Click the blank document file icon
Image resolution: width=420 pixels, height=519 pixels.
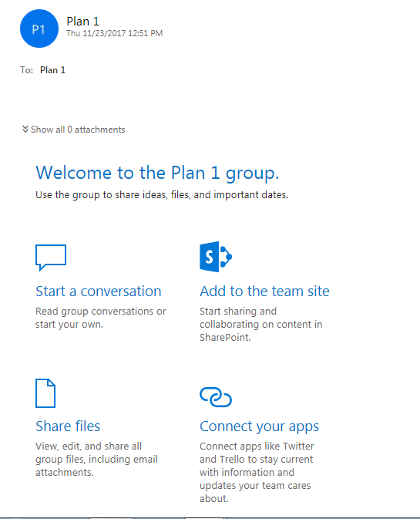point(45,393)
